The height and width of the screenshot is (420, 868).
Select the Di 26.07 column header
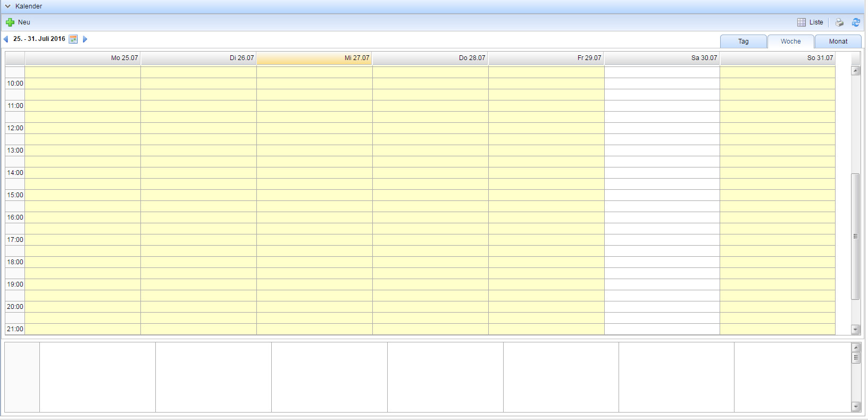point(198,58)
